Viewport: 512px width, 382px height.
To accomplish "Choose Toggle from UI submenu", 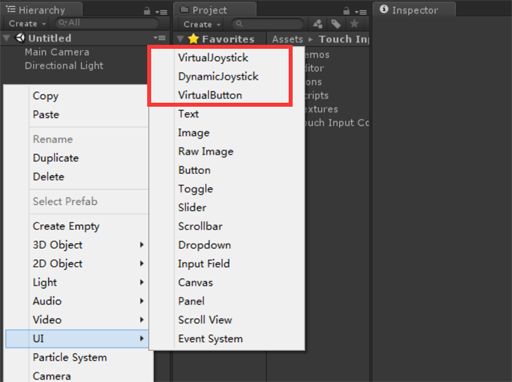I will [x=195, y=189].
